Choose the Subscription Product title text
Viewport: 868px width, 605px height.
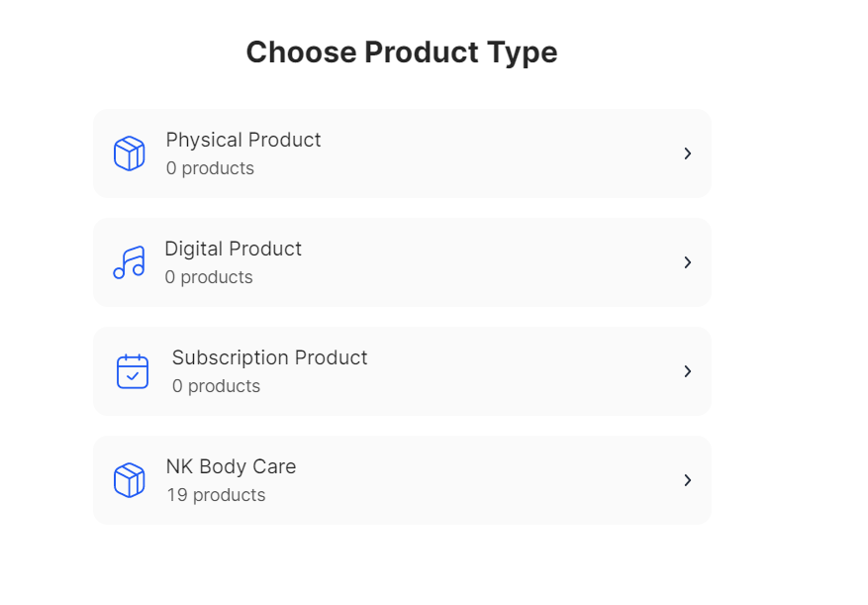tap(269, 357)
